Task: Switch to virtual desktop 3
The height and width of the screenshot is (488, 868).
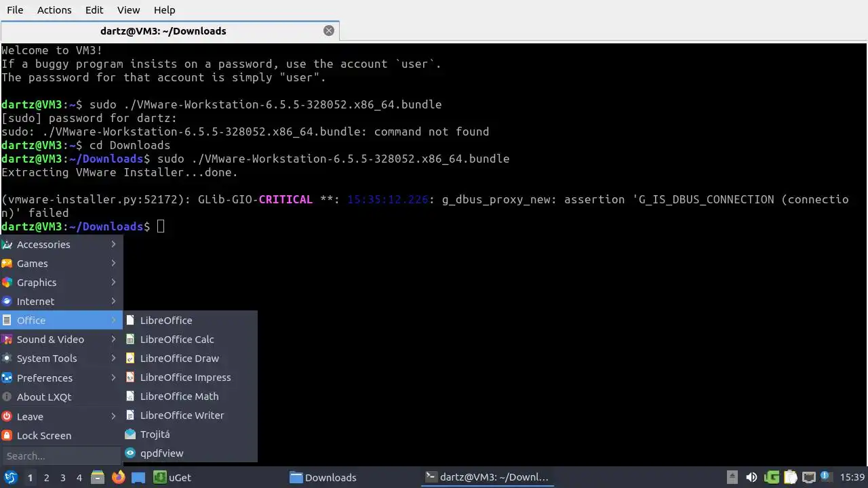Action: pos(62,477)
